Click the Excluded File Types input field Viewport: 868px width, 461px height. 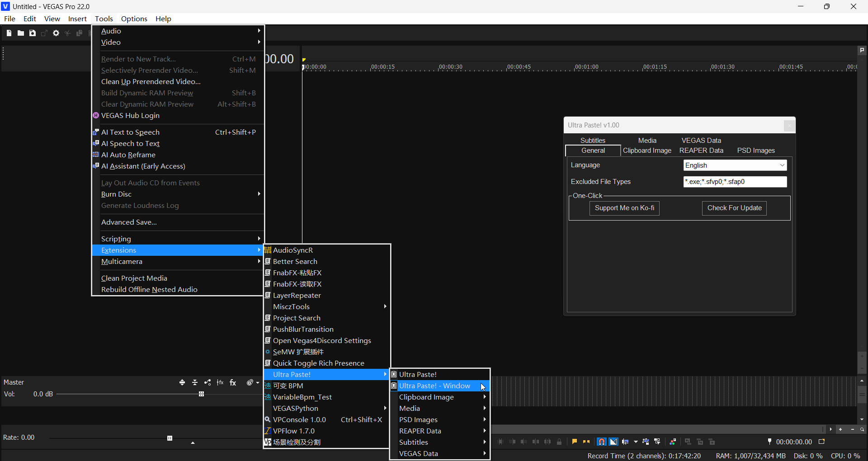[735, 182]
